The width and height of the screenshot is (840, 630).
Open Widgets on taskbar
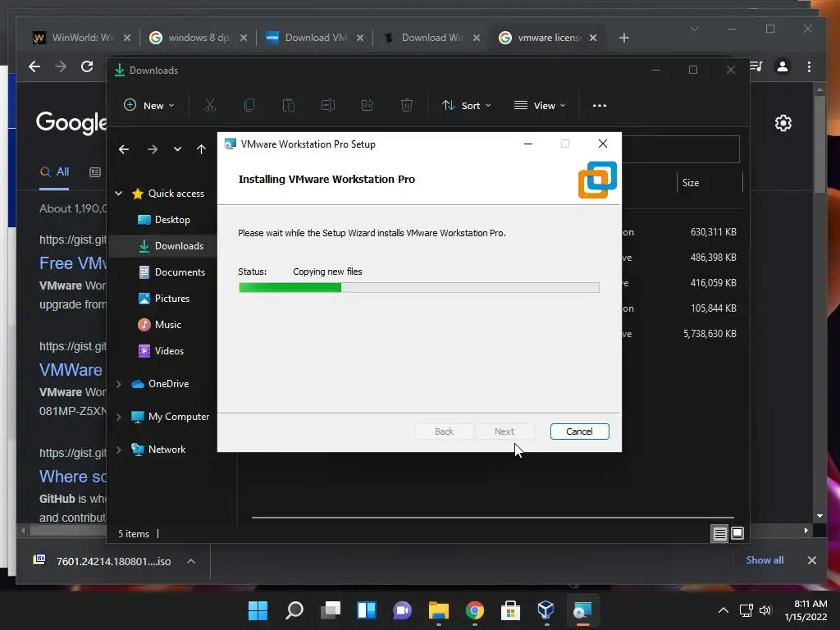(x=367, y=610)
